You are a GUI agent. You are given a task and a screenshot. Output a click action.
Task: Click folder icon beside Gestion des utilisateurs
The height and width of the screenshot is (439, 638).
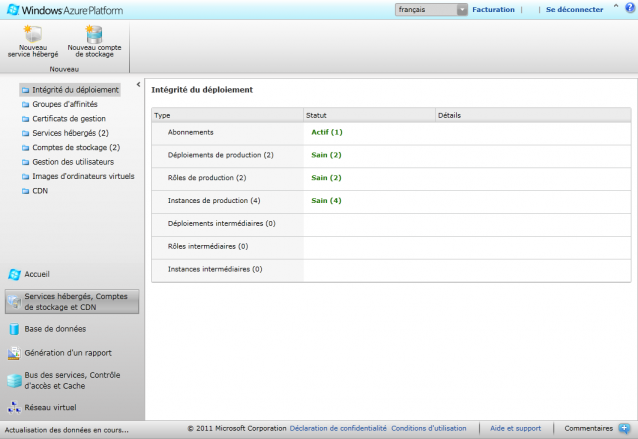pyautogui.click(x=26, y=162)
